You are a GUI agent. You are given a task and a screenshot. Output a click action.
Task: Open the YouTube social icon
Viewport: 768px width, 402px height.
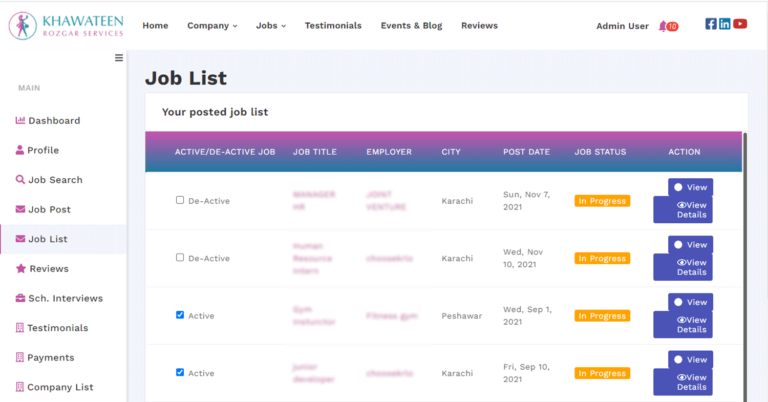tap(740, 24)
